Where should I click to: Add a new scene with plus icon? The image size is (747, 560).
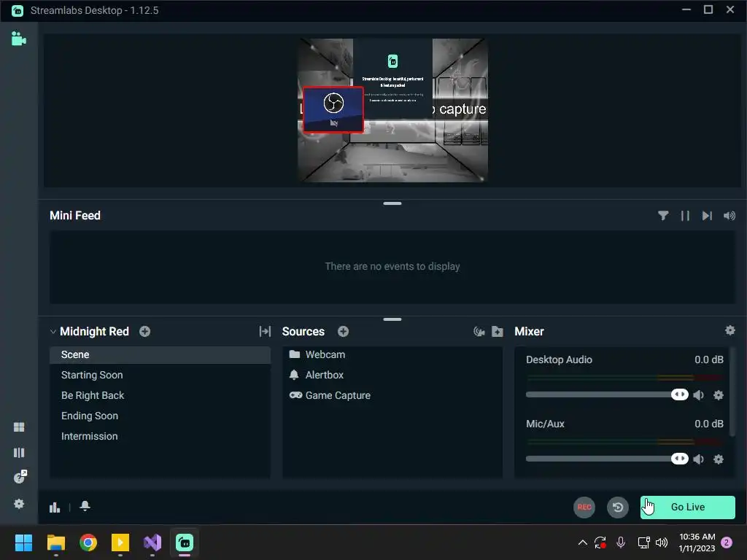pos(145,332)
